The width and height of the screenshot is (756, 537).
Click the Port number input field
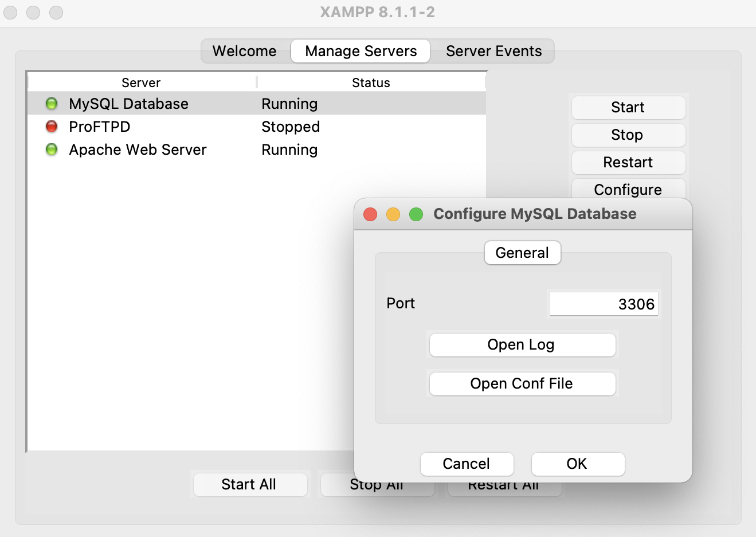tap(604, 303)
